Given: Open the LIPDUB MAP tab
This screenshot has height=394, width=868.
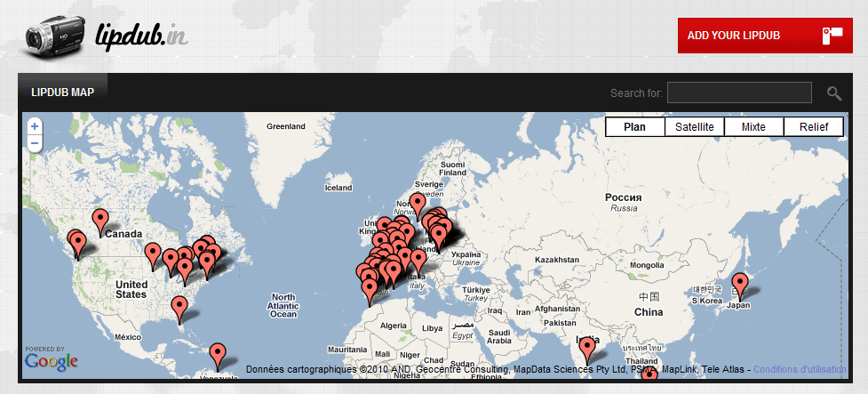Looking at the screenshot, I should [62, 92].
